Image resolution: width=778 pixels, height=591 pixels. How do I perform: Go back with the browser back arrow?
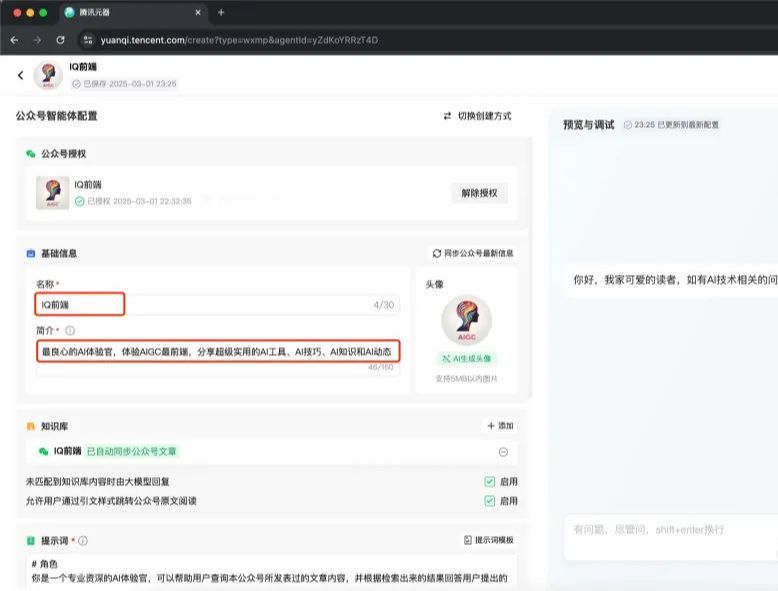click(x=14, y=40)
